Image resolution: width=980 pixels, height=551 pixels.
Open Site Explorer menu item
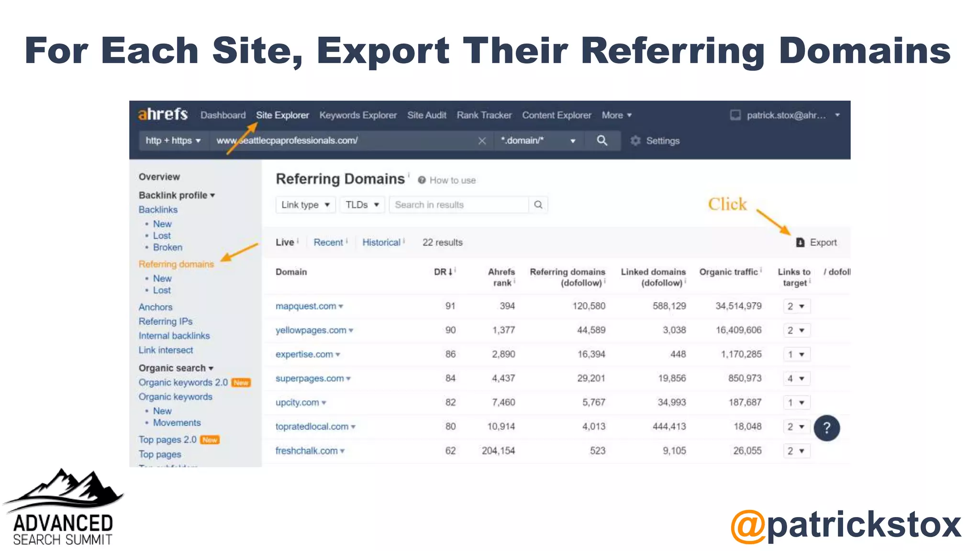(282, 115)
